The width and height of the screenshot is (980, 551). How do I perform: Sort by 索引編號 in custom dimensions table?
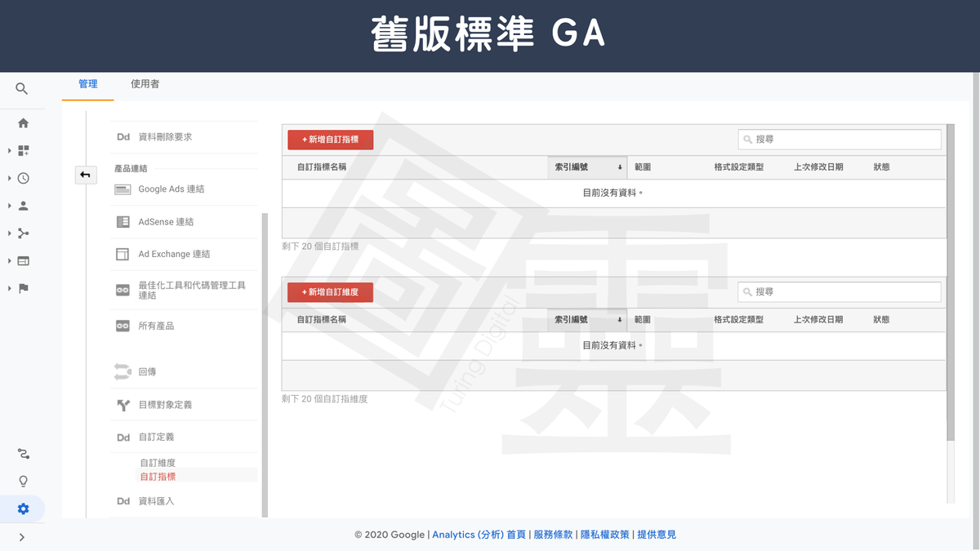click(588, 320)
